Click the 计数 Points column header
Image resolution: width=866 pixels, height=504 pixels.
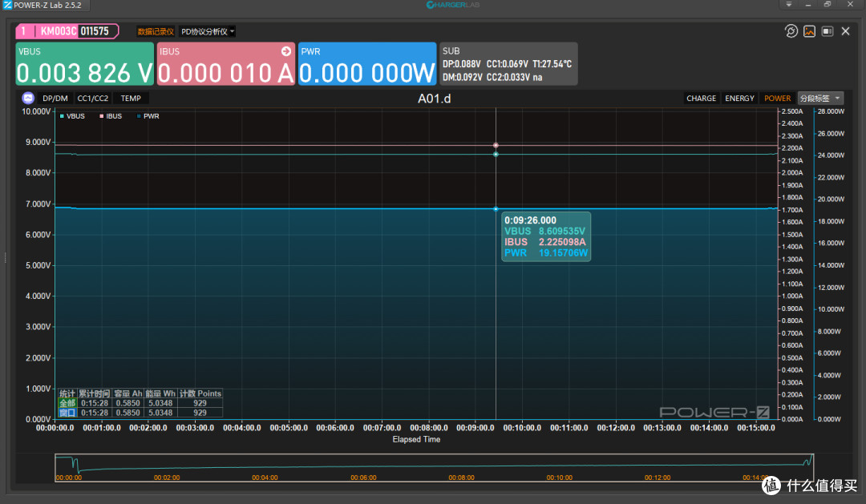coord(200,393)
